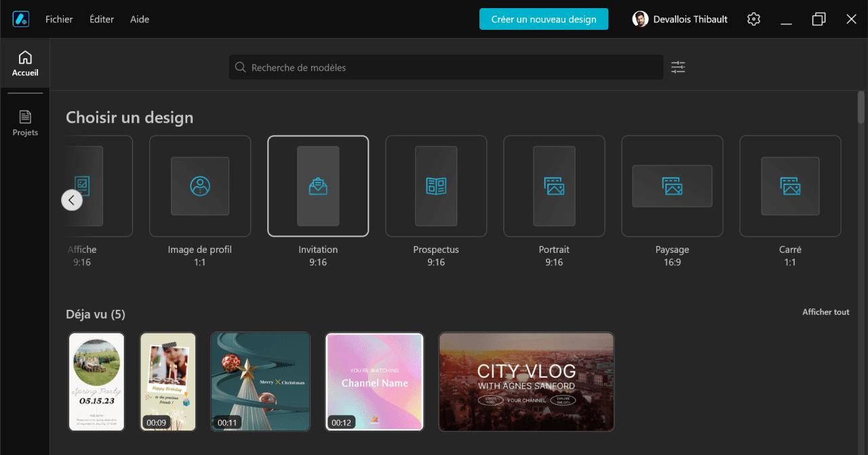This screenshot has height=455, width=868.
Task: Go to the Accueil tab in sidebar
Action: [25, 63]
